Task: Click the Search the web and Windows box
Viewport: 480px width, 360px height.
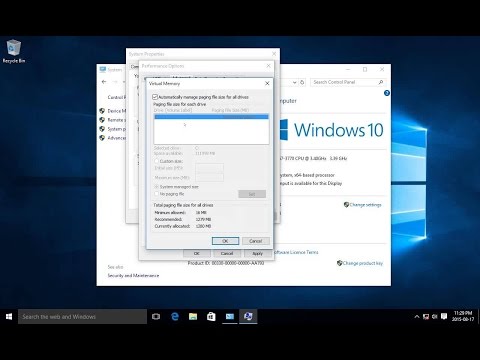Action: click(x=82, y=316)
